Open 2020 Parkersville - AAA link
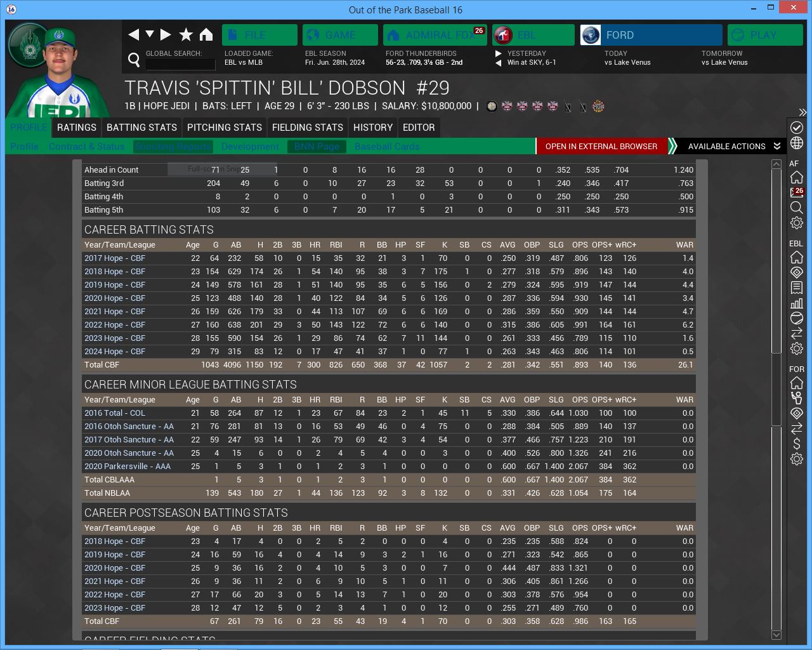The width and height of the screenshot is (812, 650). pos(128,467)
